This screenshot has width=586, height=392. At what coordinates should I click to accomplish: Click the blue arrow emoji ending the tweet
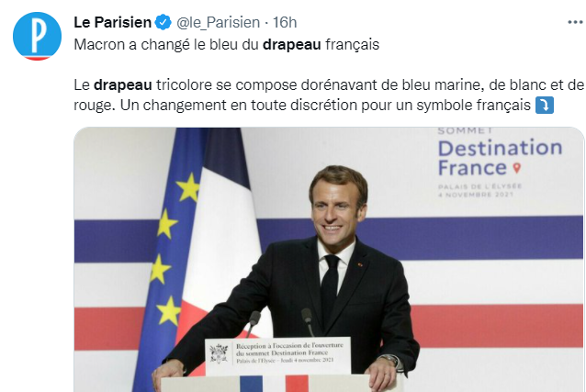[x=544, y=105]
